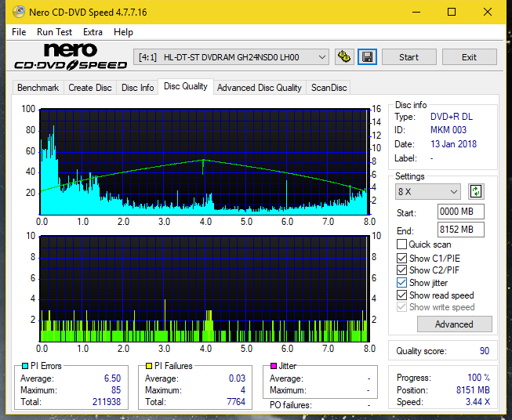Click PI Failures average value 0.03
The width and height of the screenshot is (512, 420).
click(x=237, y=378)
